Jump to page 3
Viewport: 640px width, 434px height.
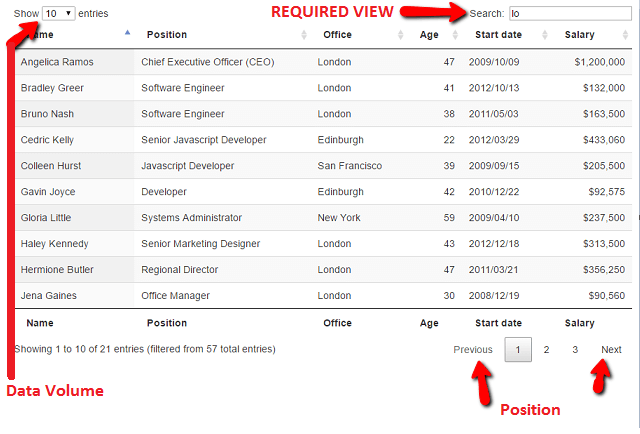tap(575, 350)
